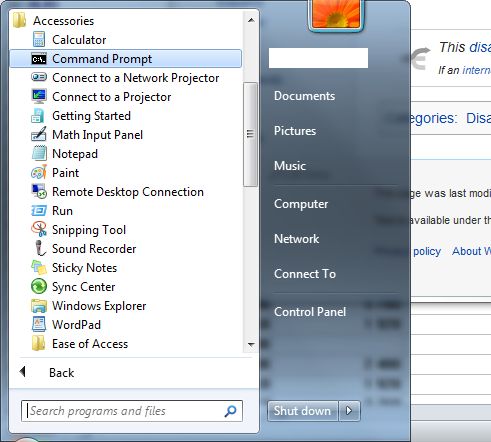Open Documents from the Start menu
This screenshot has height=442, width=491.
pyautogui.click(x=304, y=96)
